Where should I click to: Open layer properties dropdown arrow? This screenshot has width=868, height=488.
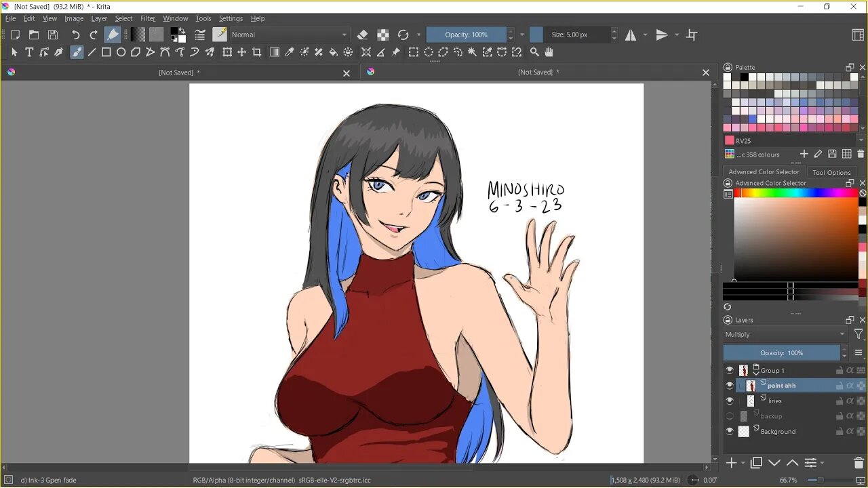(x=823, y=464)
